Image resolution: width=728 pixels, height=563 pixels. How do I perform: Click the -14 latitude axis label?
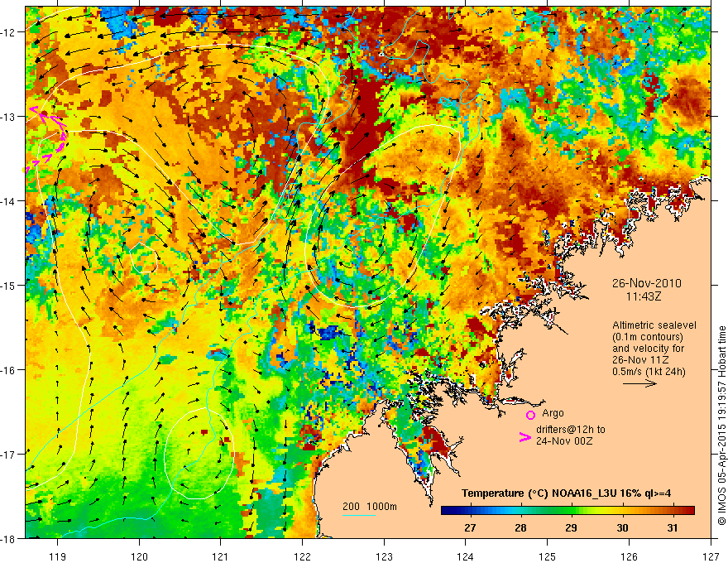pos(9,201)
